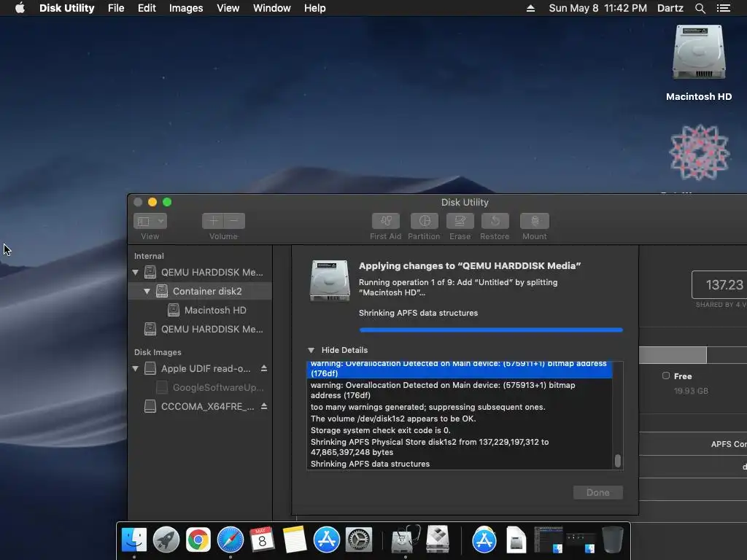Open the Partition tool
Viewport: 747px width, 560px height.
coord(424,221)
